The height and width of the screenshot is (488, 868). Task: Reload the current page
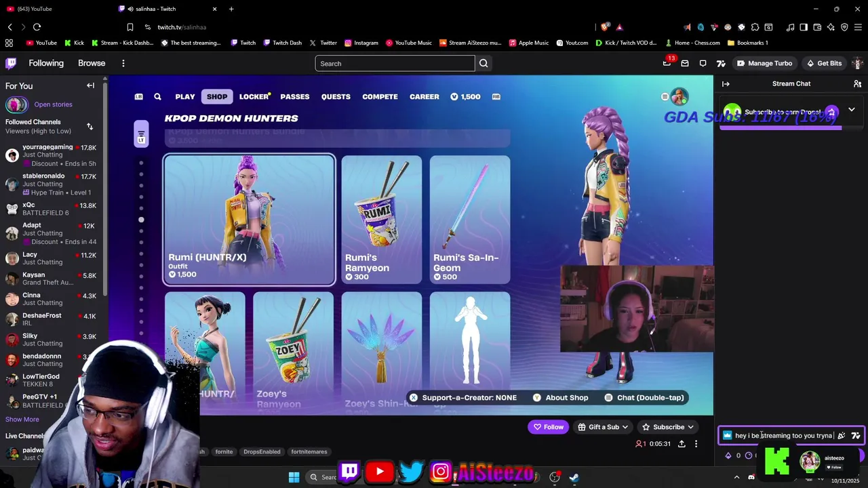pos(37,27)
